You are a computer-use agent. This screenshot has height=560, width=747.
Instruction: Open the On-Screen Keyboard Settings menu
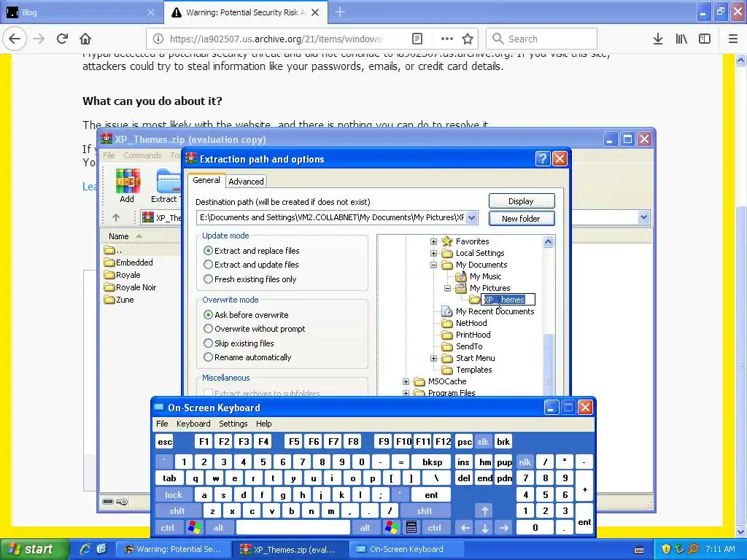pyautogui.click(x=233, y=424)
